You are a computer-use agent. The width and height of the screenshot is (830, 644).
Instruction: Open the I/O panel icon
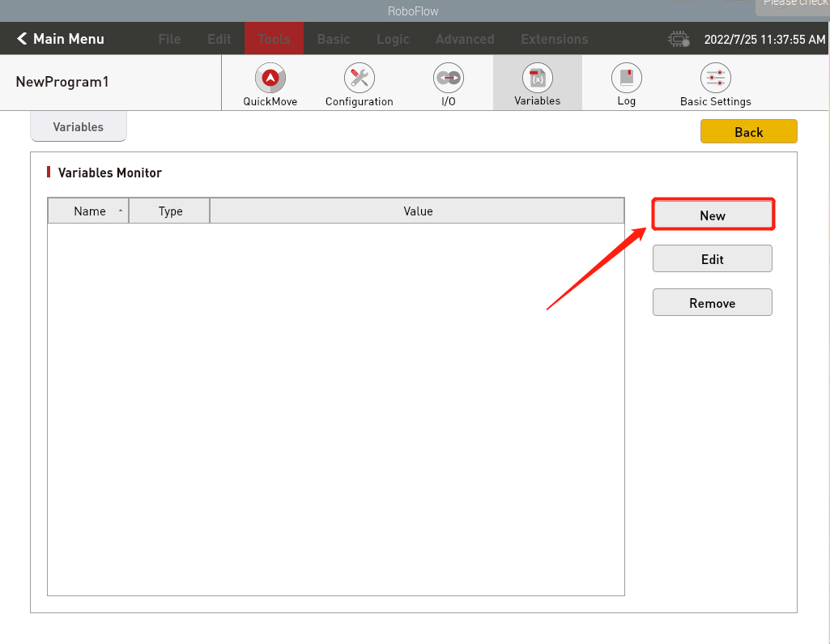448,79
